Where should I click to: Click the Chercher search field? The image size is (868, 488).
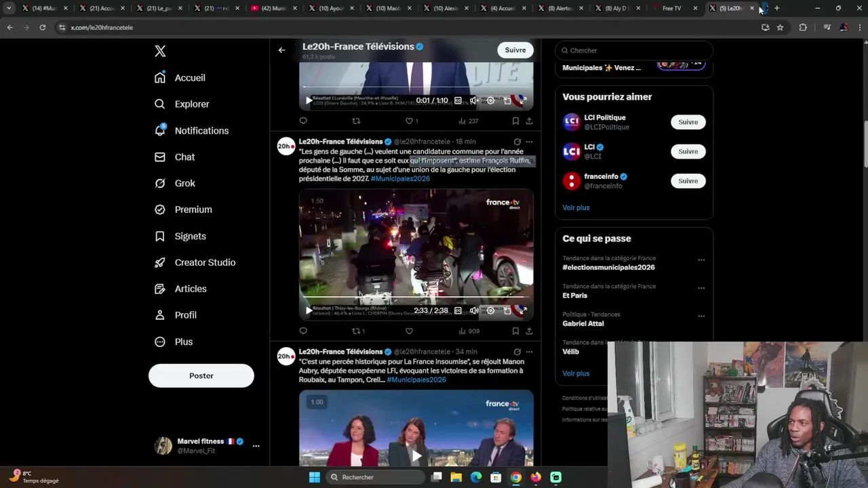coord(635,51)
